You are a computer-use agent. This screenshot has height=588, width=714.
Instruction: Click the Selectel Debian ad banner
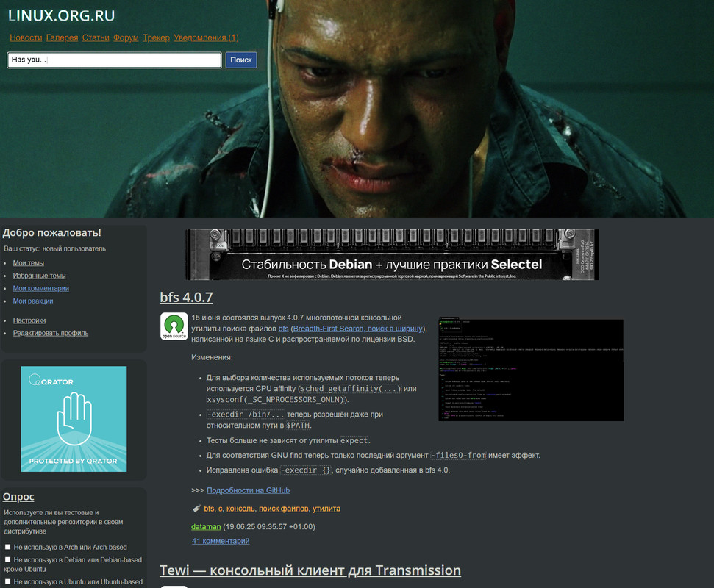[x=392, y=254]
